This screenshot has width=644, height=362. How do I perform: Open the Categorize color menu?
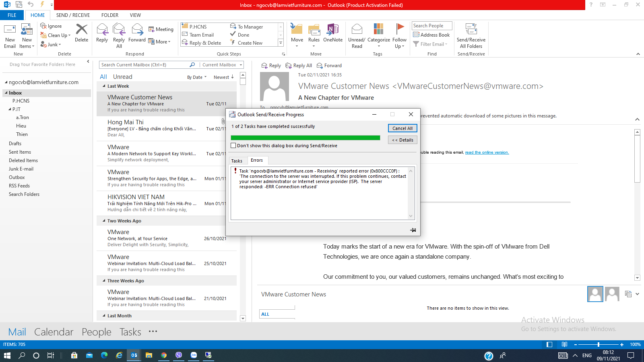[378, 36]
